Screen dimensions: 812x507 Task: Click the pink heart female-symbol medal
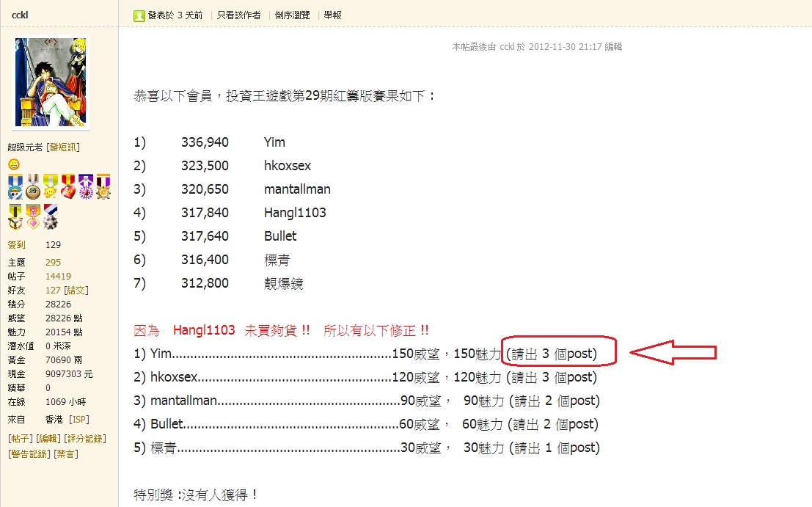pyautogui.click(x=33, y=216)
